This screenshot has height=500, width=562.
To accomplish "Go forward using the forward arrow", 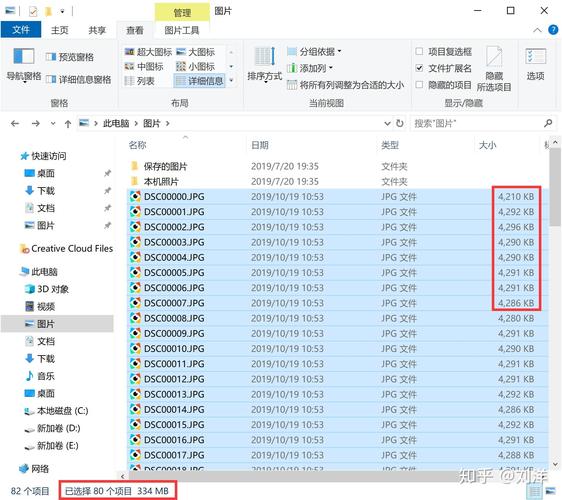I will tap(35, 124).
